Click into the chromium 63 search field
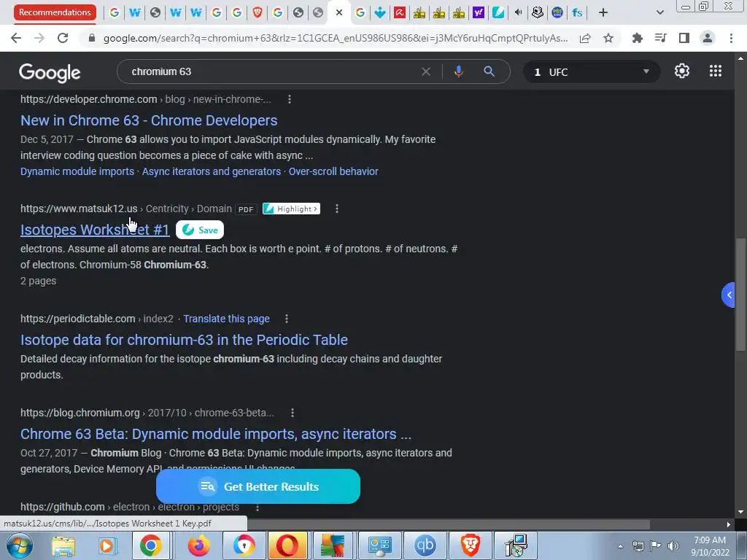This screenshot has height=560, width=747. tap(271, 71)
